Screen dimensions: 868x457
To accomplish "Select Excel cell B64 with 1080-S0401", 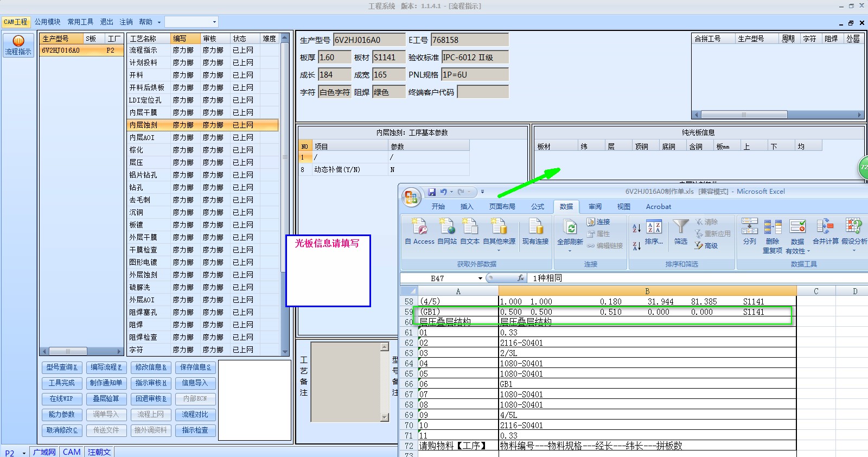I will tap(647, 364).
